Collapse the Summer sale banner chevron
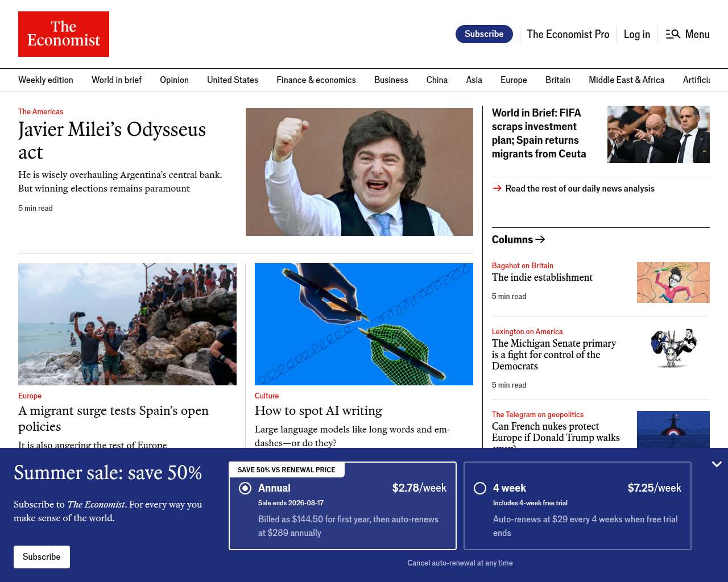The image size is (728, 582). pos(717,464)
